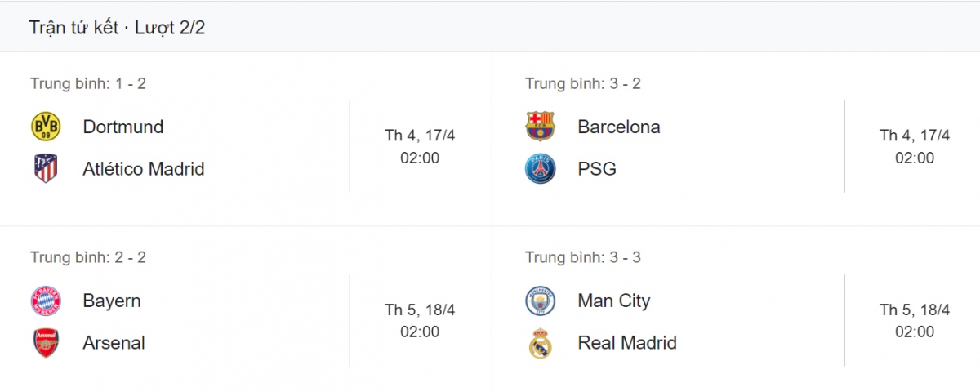This screenshot has height=392, width=980.
Task: Open the Dortmund team name link
Action: (x=123, y=127)
